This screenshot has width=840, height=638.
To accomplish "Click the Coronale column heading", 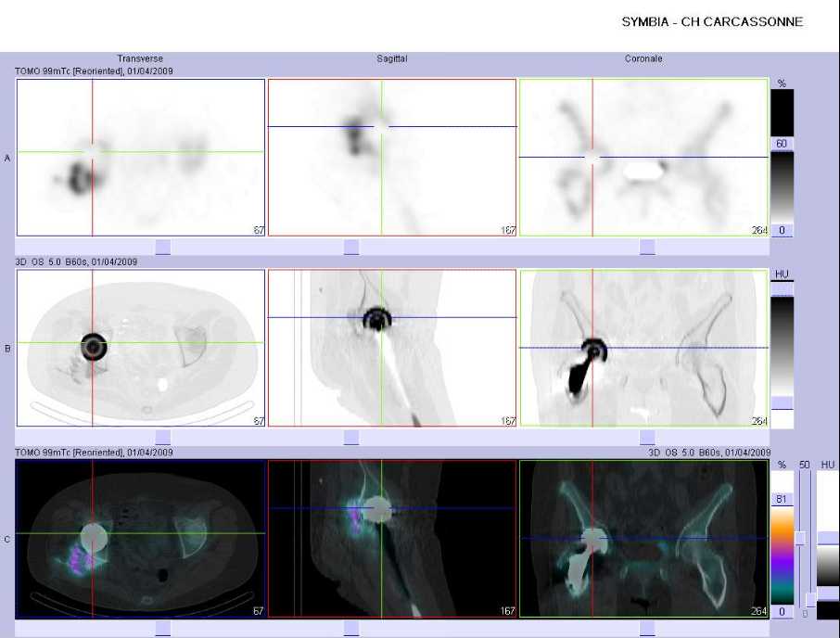I will point(643,59).
